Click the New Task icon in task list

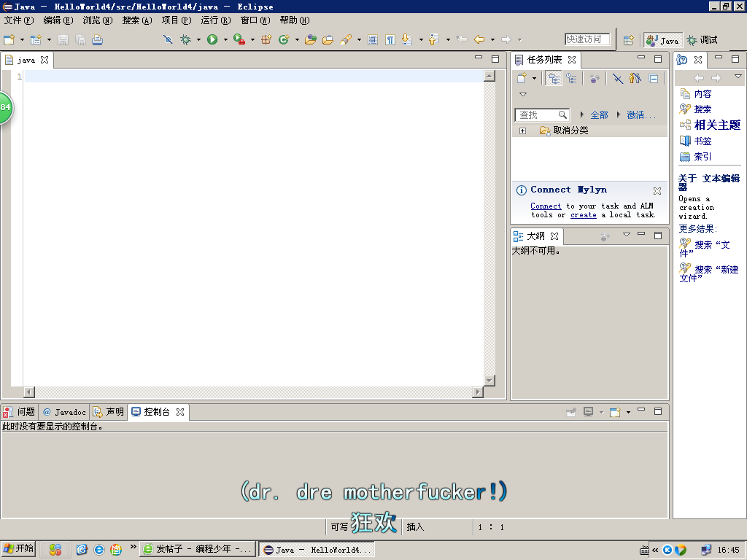[x=522, y=79]
